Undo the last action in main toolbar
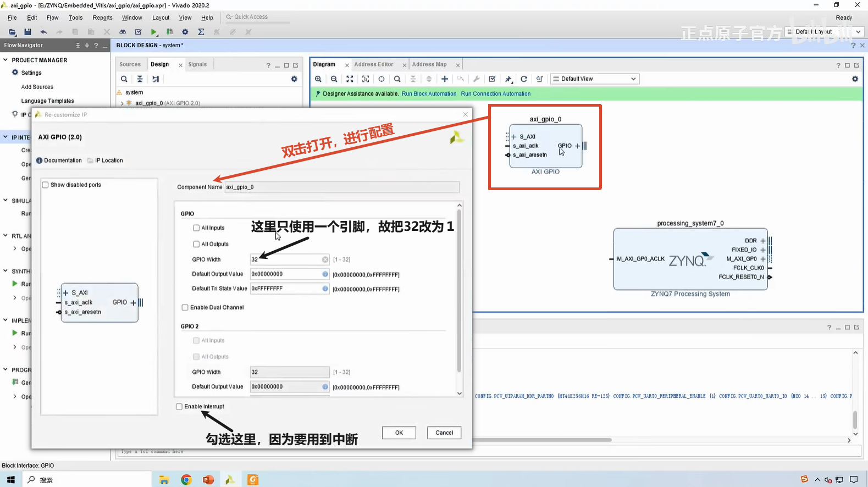The image size is (868, 487). point(43,32)
